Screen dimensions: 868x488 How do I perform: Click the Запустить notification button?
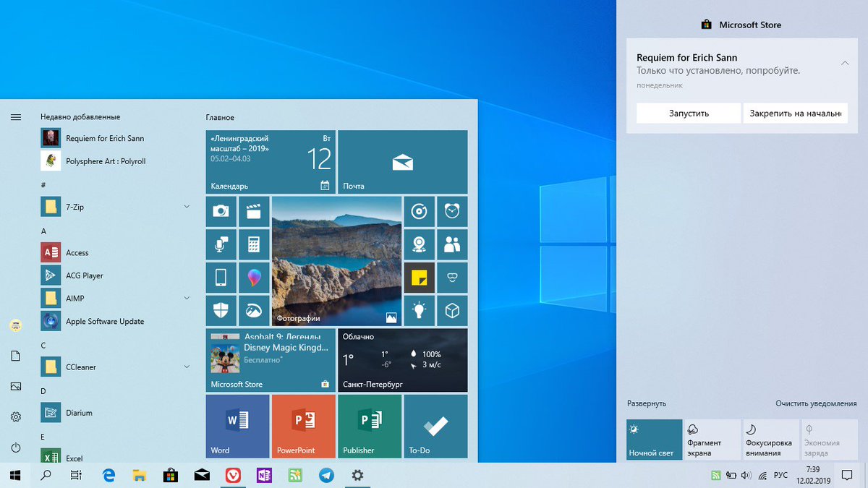click(689, 114)
